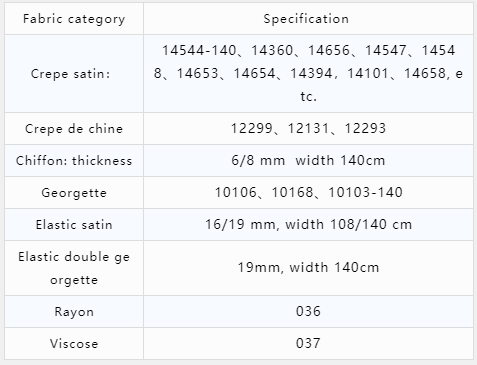Select the Georgette category cell
The image size is (477, 365).
point(74,193)
